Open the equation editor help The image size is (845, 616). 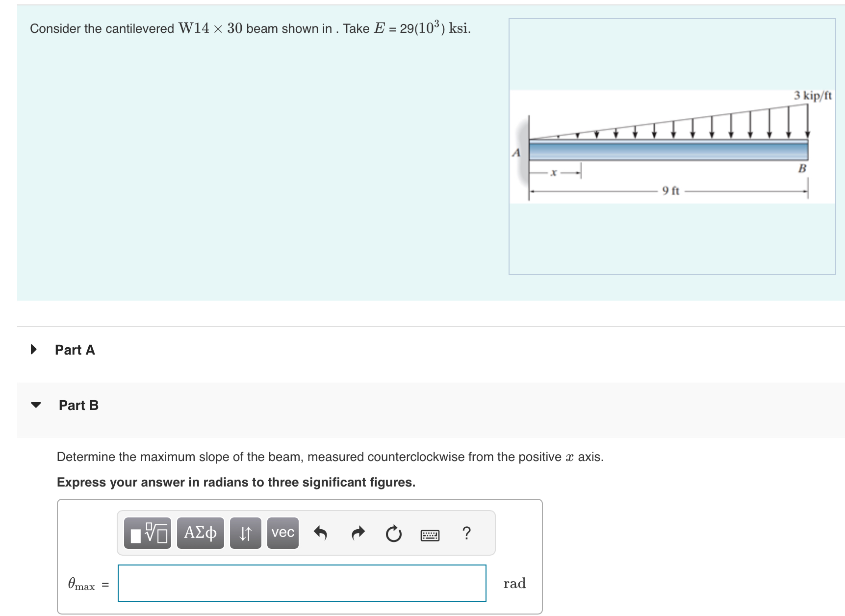click(466, 534)
